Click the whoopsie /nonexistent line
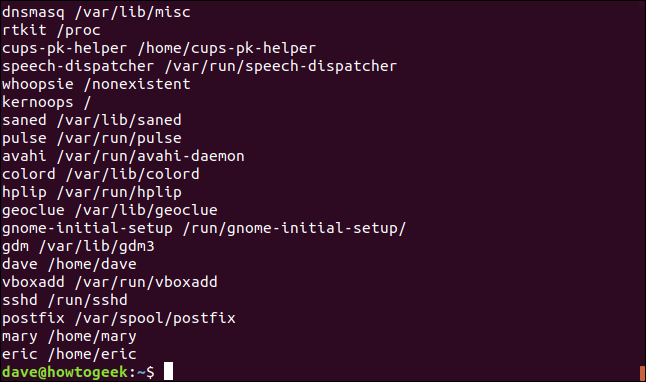The height and width of the screenshot is (382, 646). click(x=96, y=84)
